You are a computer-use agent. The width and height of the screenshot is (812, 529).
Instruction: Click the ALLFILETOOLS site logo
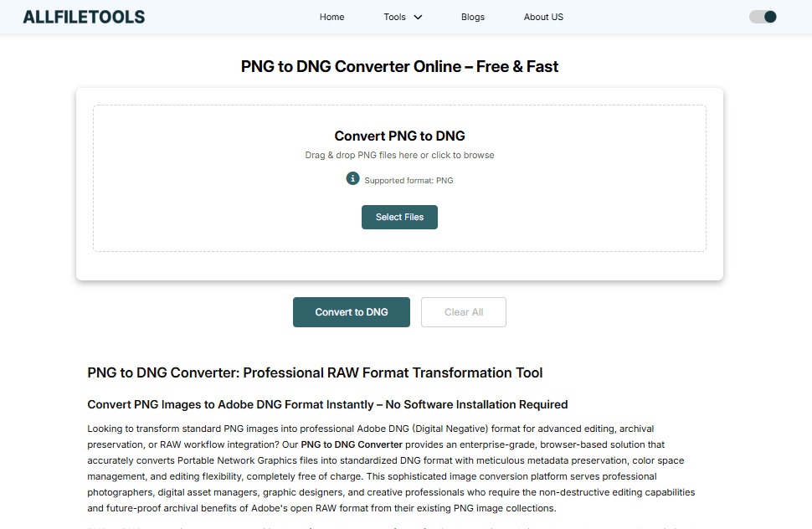[84, 17]
